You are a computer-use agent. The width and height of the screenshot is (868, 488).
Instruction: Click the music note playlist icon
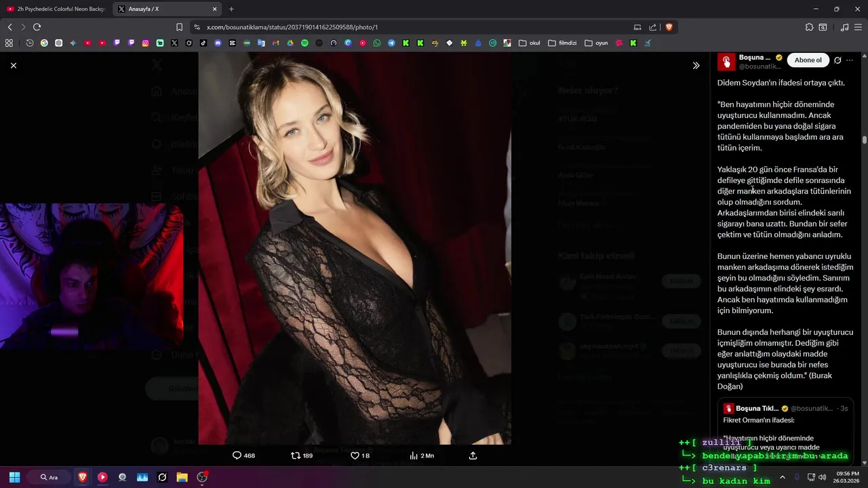(844, 27)
